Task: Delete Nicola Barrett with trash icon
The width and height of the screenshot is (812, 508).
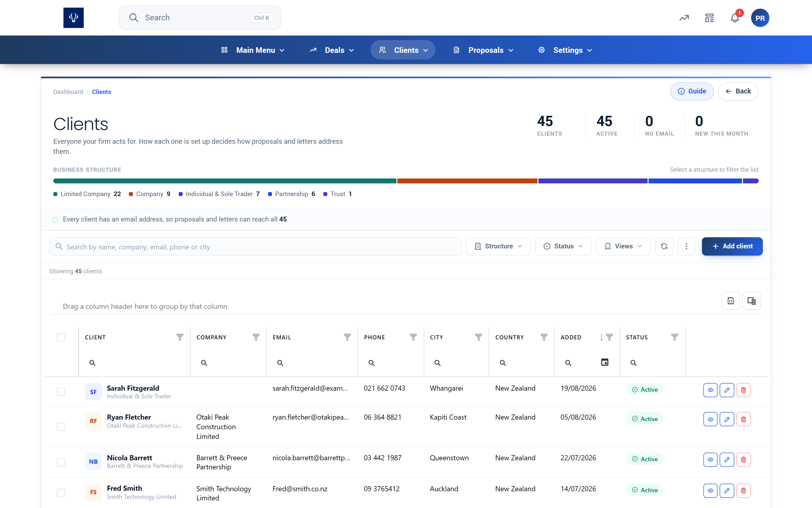Action: click(x=743, y=460)
